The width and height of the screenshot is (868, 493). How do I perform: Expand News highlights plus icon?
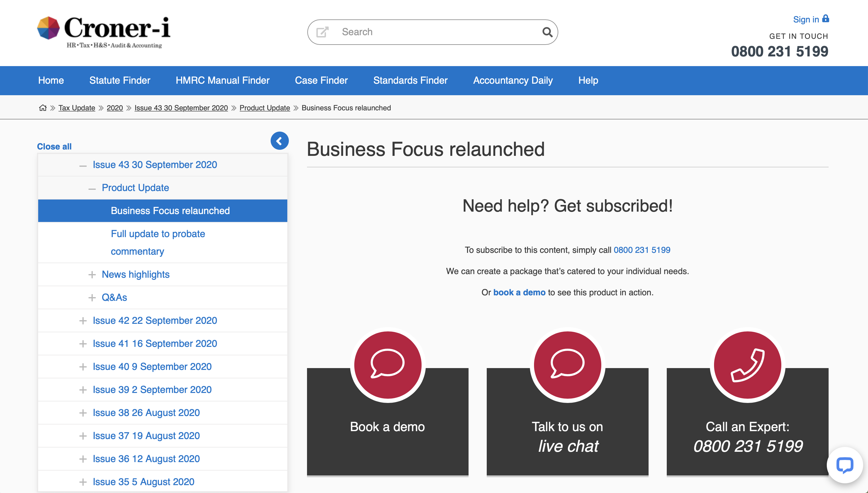pos(92,275)
